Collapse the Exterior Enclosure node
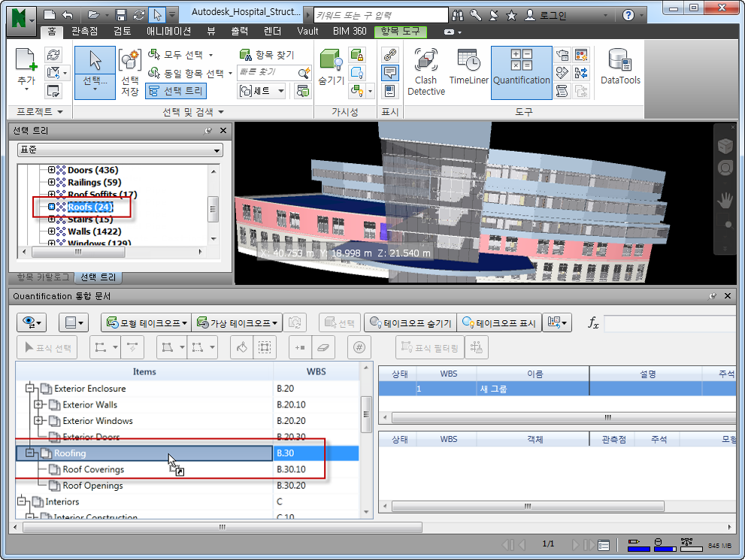745x560 pixels. click(x=30, y=388)
